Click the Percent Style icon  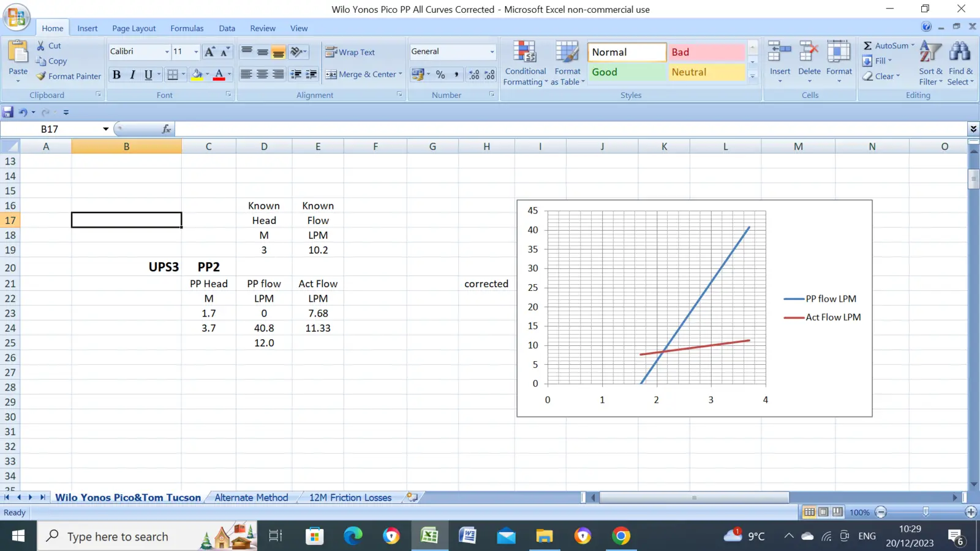pyautogui.click(x=440, y=74)
